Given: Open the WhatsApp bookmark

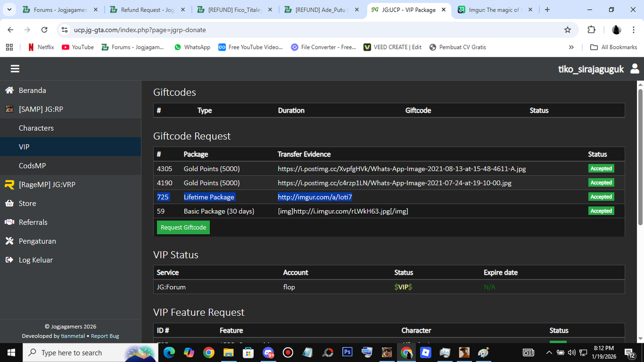Looking at the screenshot, I should click(192, 47).
